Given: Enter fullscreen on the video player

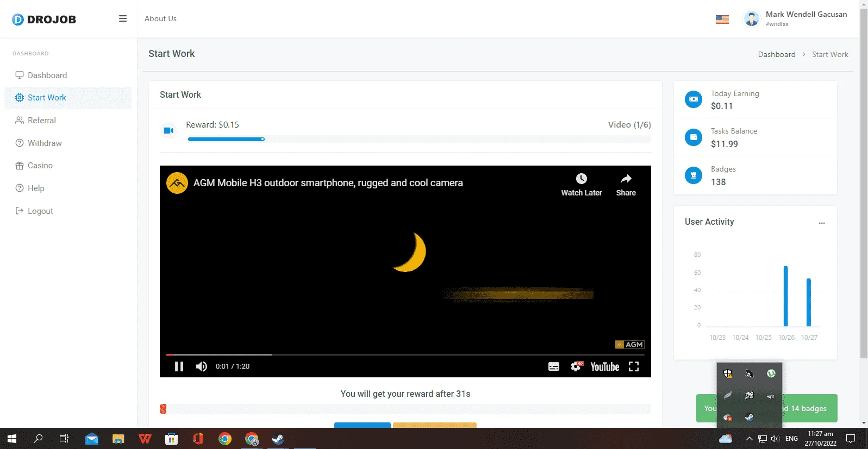Looking at the screenshot, I should 634,366.
